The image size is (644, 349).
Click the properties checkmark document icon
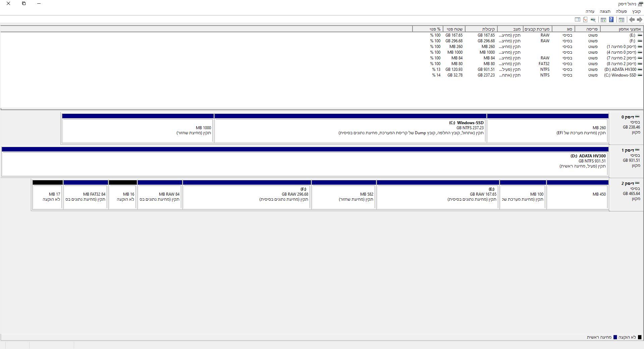585,19
